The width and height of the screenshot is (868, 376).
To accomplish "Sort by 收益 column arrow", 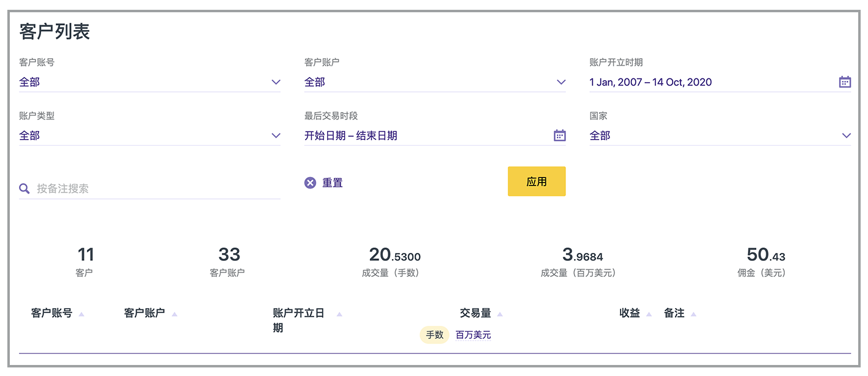I will 649,314.
